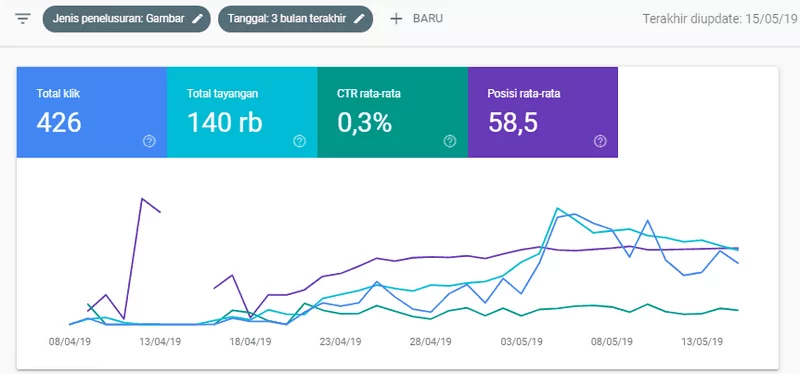The width and height of the screenshot is (800, 374).
Task: Click the Terakhir diupdate: 15/05/19 text
Action: (x=720, y=19)
